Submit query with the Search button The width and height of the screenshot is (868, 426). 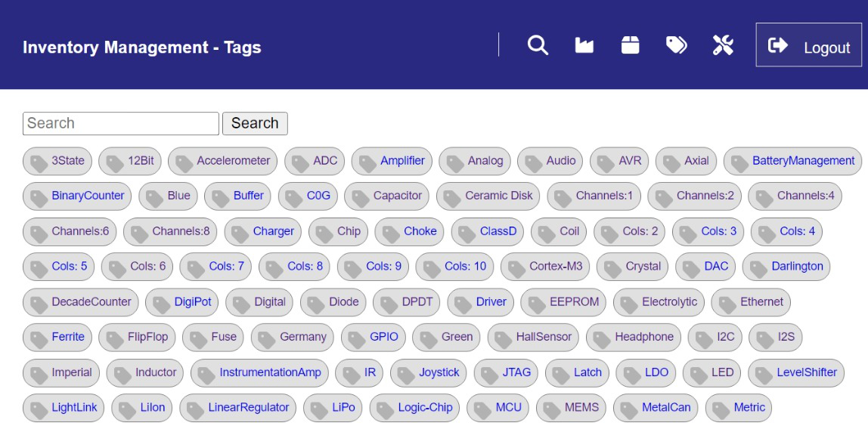[x=255, y=123]
